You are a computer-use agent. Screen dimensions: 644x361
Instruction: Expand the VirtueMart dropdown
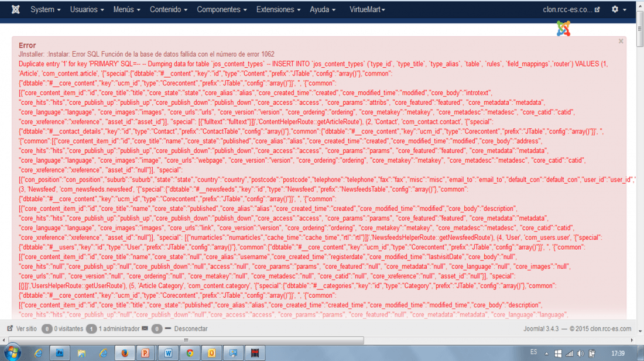367,9
